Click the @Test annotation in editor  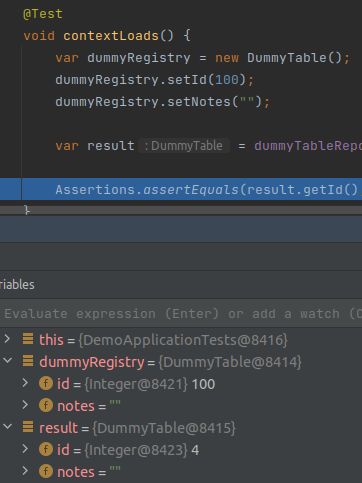(x=43, y=14)
